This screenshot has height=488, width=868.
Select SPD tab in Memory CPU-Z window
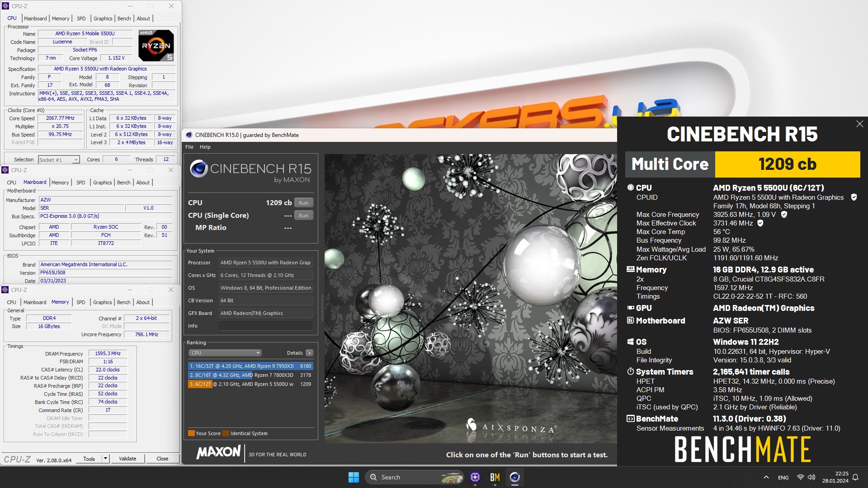pos(81,302)
